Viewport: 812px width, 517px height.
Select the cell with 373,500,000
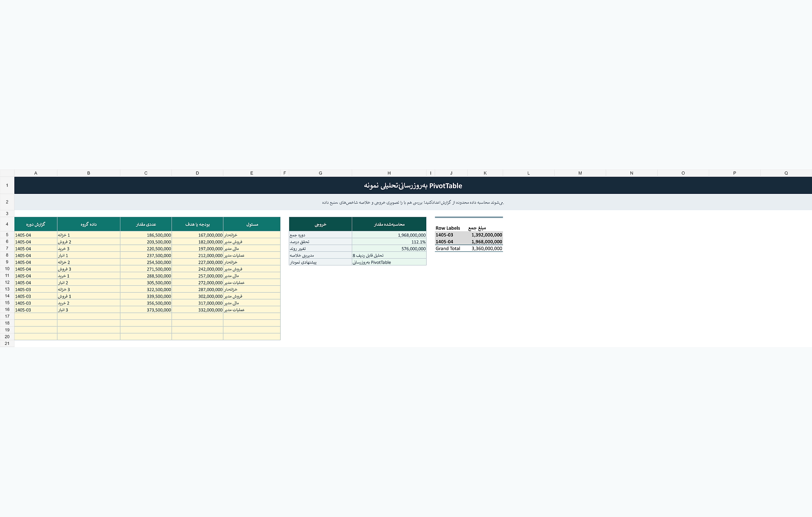[x=146, y=310]
